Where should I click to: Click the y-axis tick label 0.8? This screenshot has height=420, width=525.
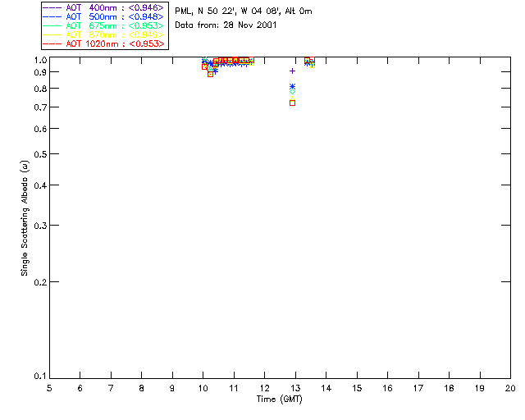point(40,89)
